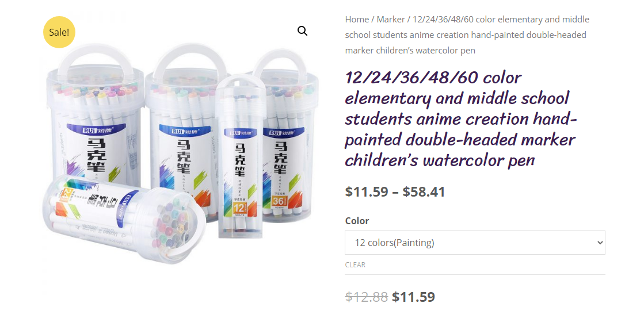Click the chevron arrow of Color combo box
The height and width of the screenshot is (311, 644).
coord(600,243)
